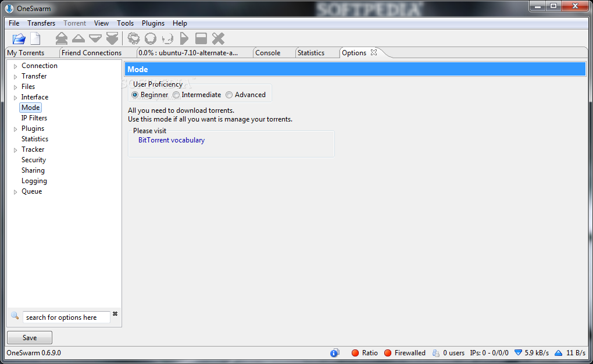Click the OneSwarm title bar icon

pyautogui.click(x=9, y=8)
